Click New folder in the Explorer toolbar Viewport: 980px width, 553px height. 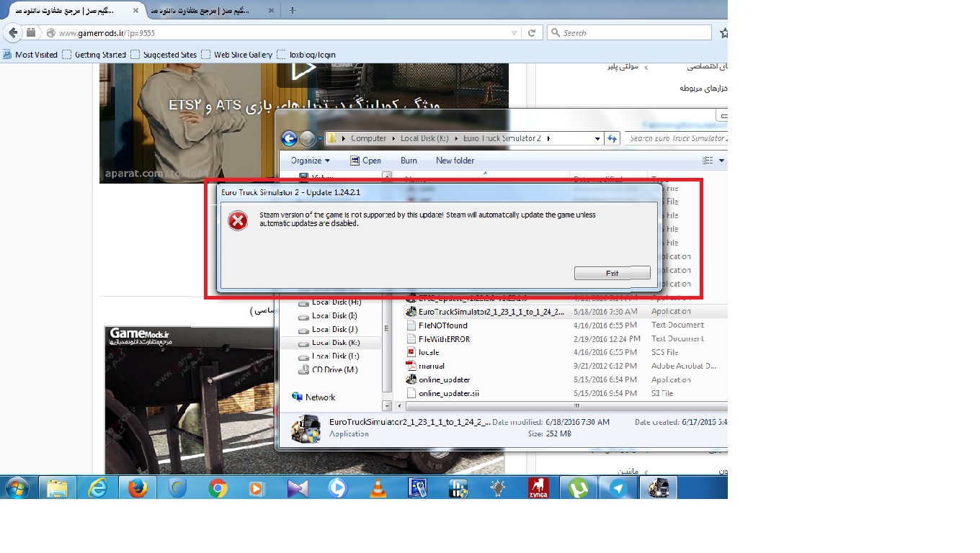point(455,161)
